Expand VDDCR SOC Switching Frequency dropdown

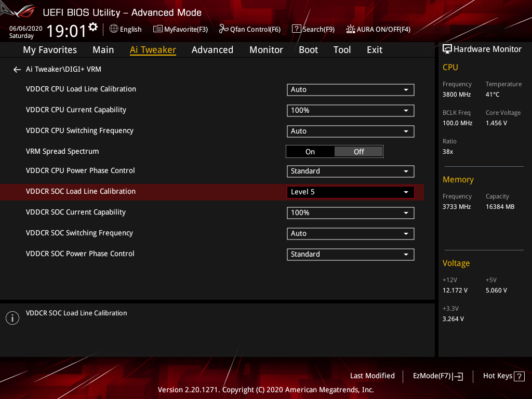[350, 234]
